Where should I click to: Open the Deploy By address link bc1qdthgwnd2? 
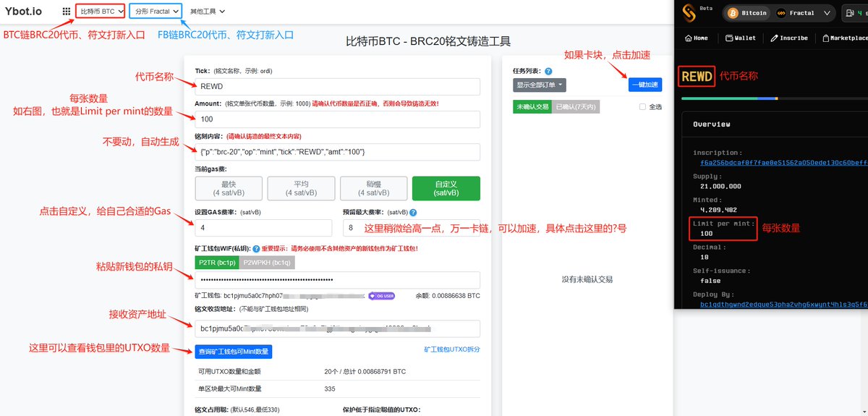click(x=783, y=305)
